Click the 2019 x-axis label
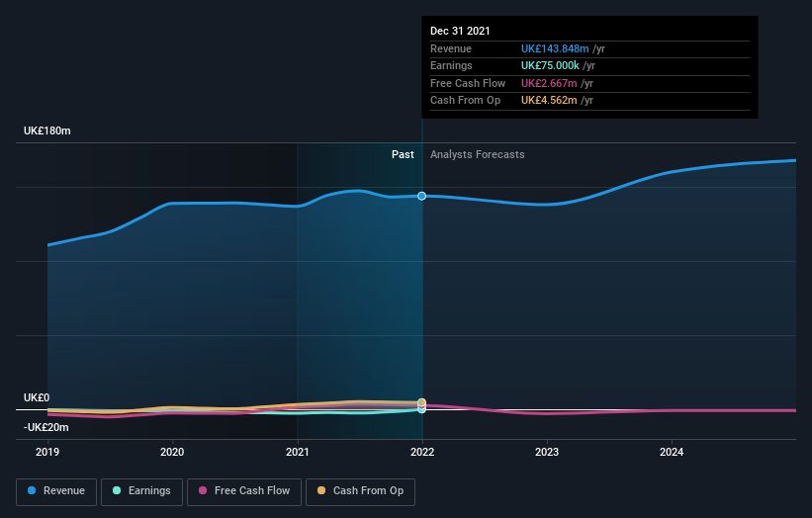The width and height of the screenshot is (812, 518). click(x=47, y=453)
